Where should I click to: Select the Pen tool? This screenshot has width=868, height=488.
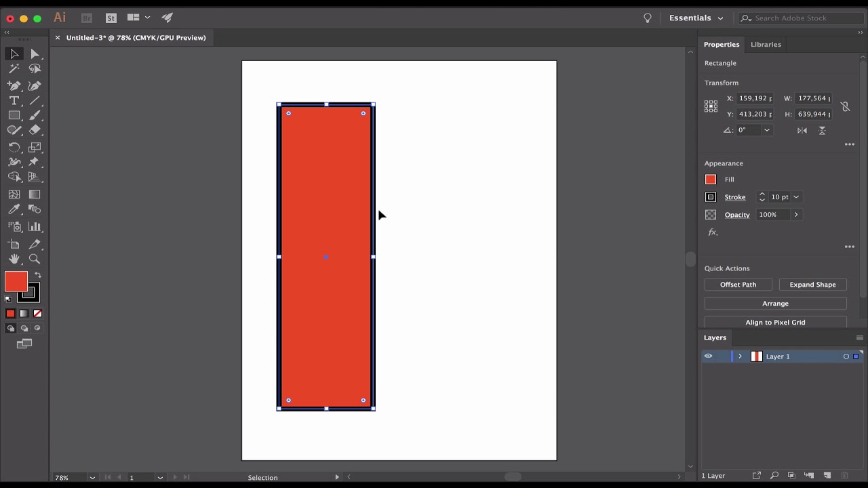tap(14, 86)
